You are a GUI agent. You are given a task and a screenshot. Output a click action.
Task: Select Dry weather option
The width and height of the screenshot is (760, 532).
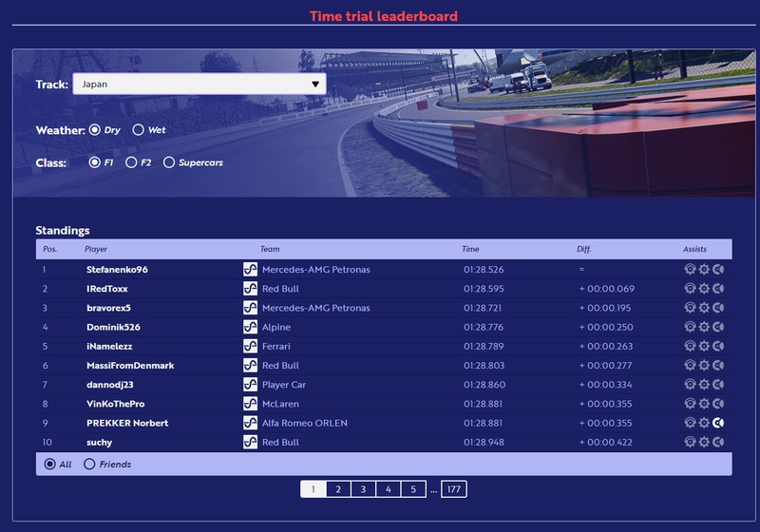(95, 130)
